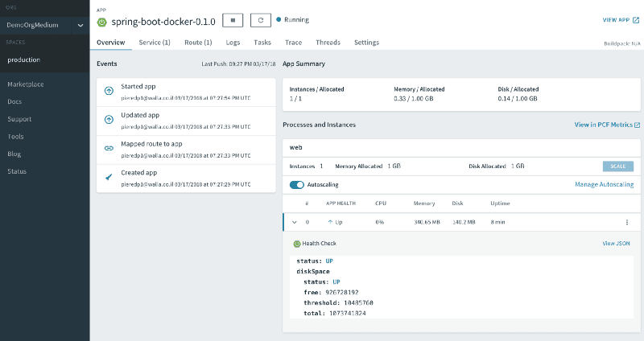Viewport: 644px width, 341px height.
Task: Click the Mapped route link icon
Action: [109, 148]
